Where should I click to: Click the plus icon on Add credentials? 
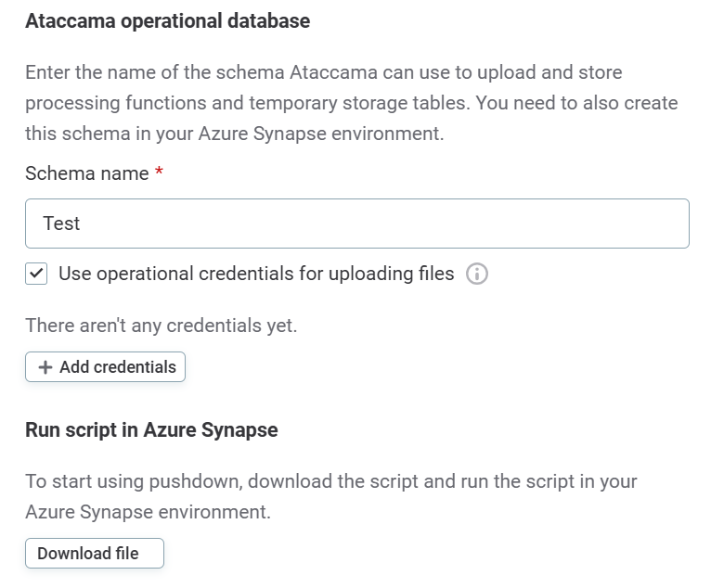click(x=45, y=367)
